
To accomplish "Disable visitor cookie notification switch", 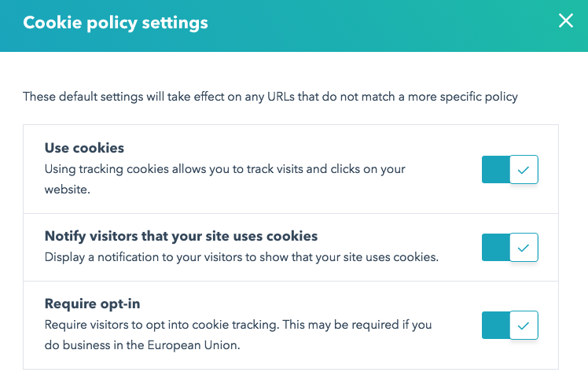I will (509, 247).
